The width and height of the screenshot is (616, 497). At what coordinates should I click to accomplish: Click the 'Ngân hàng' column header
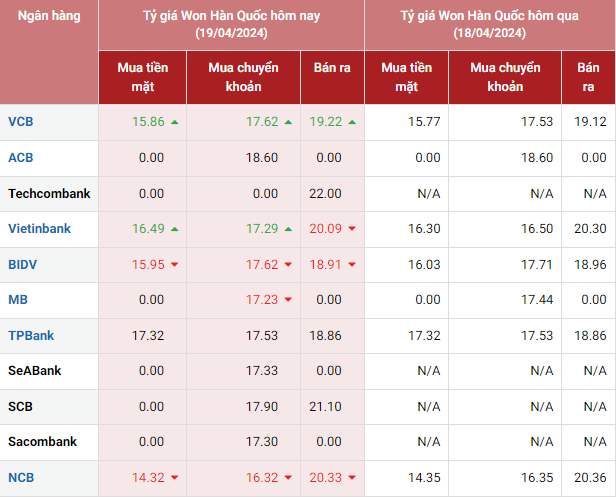click(x=49, y=17)
